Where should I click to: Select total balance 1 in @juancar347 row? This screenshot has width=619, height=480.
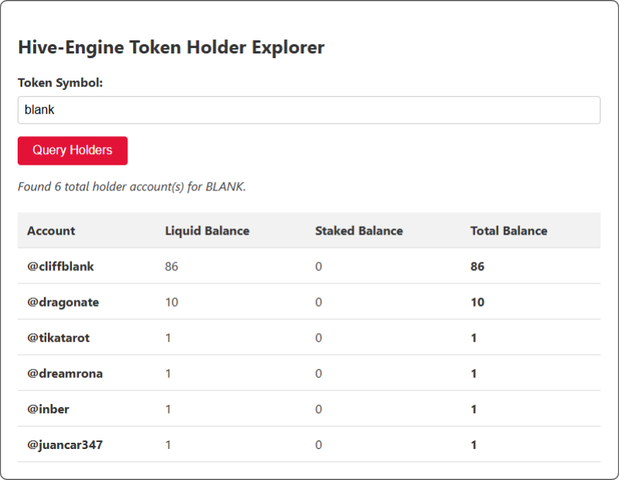474,445
